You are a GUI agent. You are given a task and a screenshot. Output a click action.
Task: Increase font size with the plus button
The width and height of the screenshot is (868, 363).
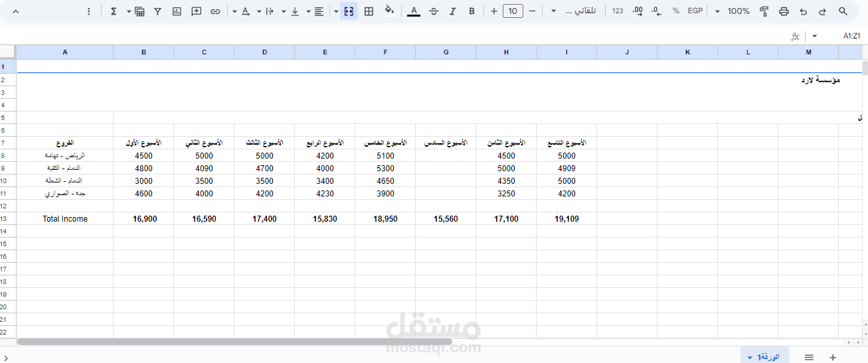pyautogui.click(x=493, y=11)
